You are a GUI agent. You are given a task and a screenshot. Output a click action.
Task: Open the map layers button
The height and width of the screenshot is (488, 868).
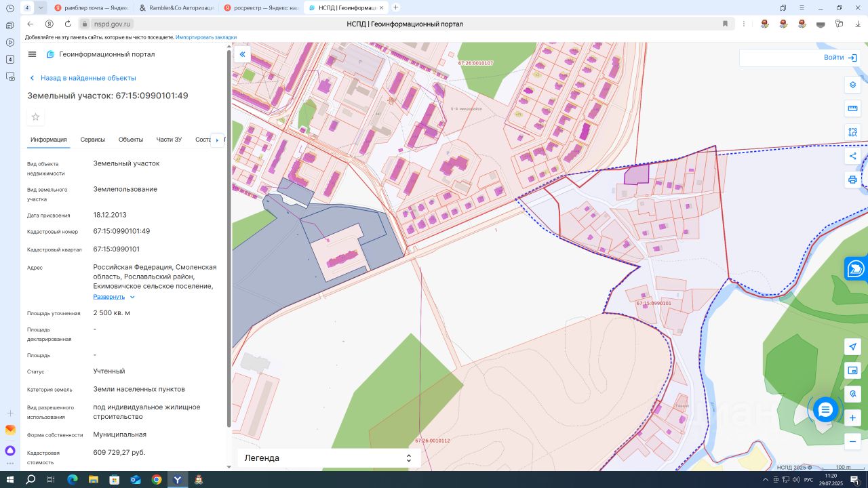click(852, 85)
